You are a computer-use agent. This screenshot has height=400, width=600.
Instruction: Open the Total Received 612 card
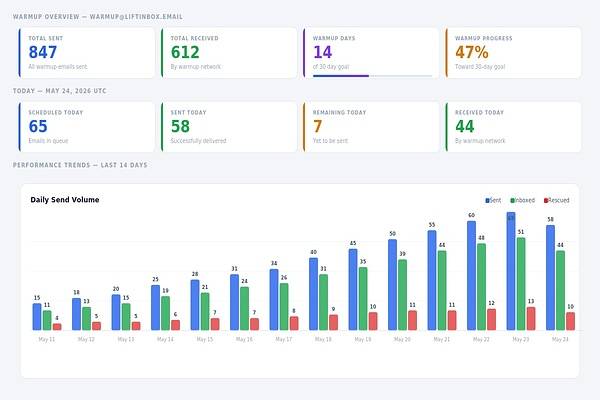[x=229, y=53]
